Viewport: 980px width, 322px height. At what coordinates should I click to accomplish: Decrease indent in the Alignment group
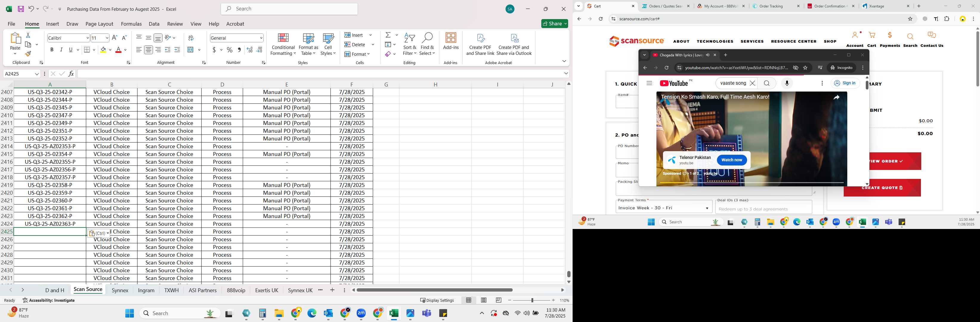168,50
